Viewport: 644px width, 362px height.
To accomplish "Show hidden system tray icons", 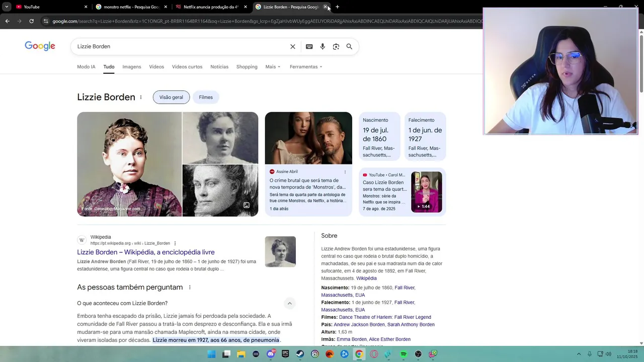I will pyautogui.click(x=579, y=354).
